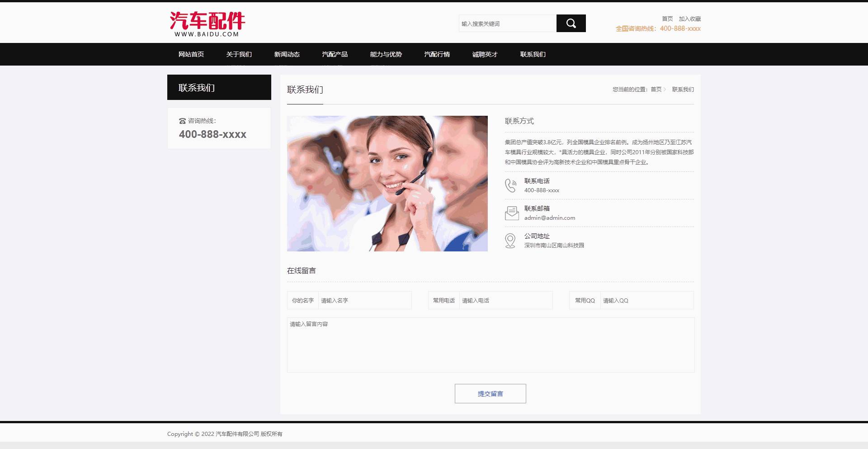
Task: Open 能力与优势 menu item
Action: 386,54
